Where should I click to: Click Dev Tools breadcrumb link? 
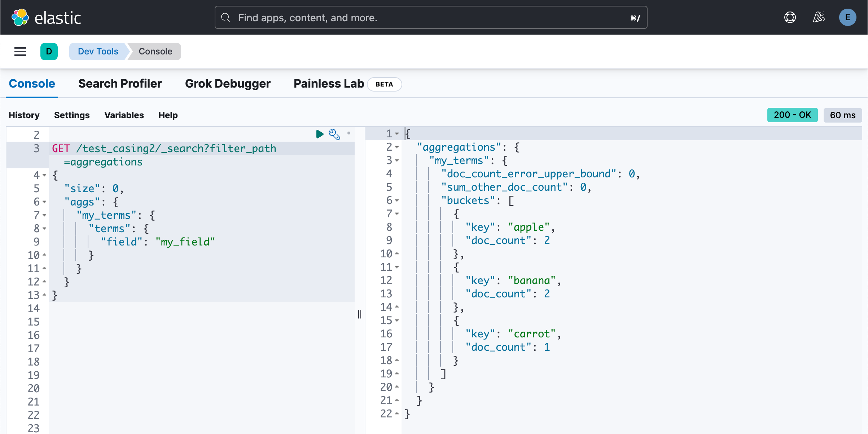[x=98, y=52]
